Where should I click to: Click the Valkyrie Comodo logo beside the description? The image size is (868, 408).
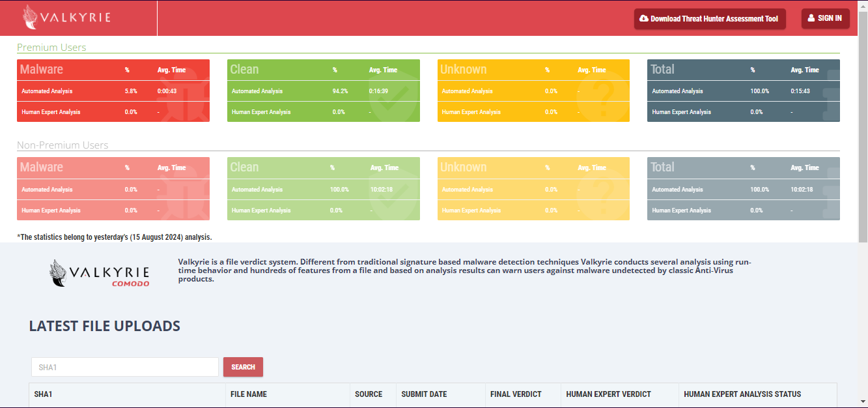tap(100, 274)
